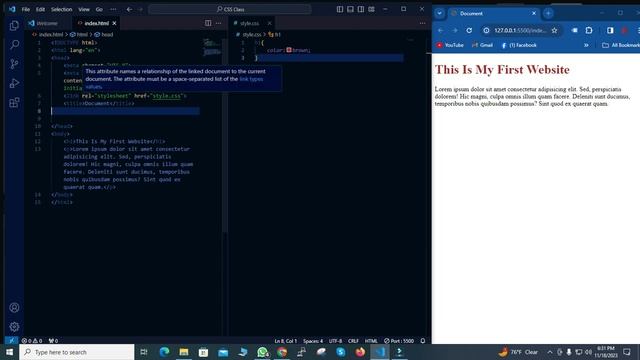
Task: Close the index.html tab
Action: pos(114,23)
